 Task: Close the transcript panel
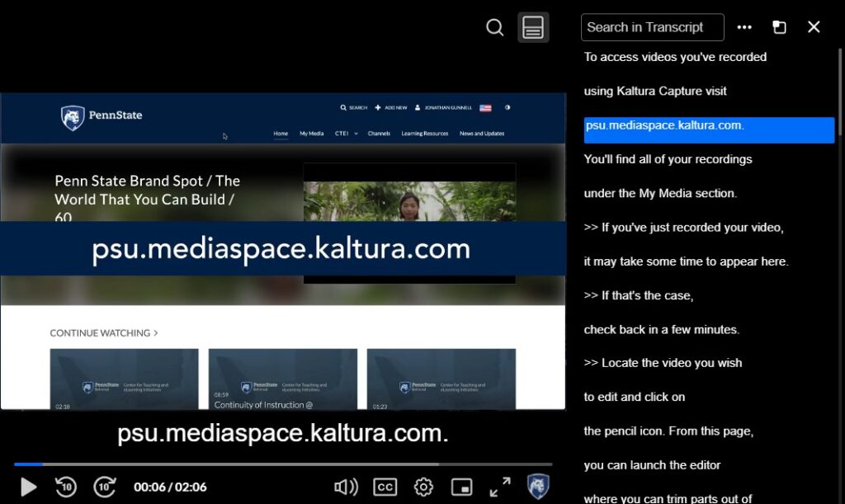tap(814, 27)
